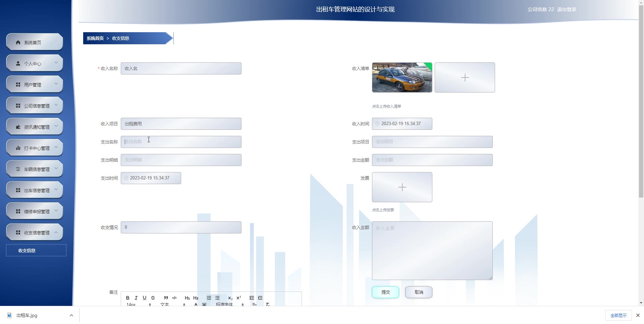Focus the 支出项目 input field
This screenshot has height=324, width=644.
432,142
